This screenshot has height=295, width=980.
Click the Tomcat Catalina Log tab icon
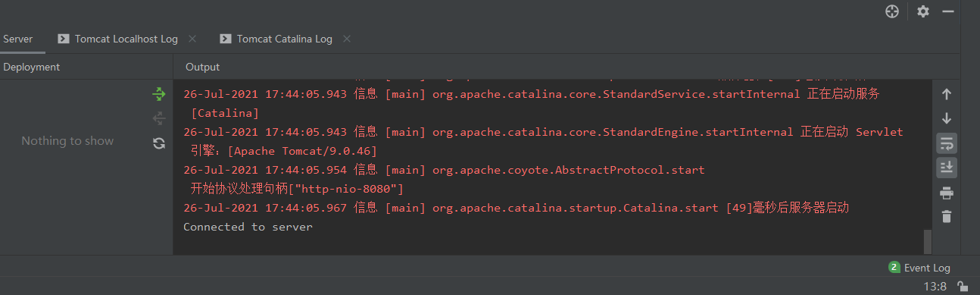(226, 39)
